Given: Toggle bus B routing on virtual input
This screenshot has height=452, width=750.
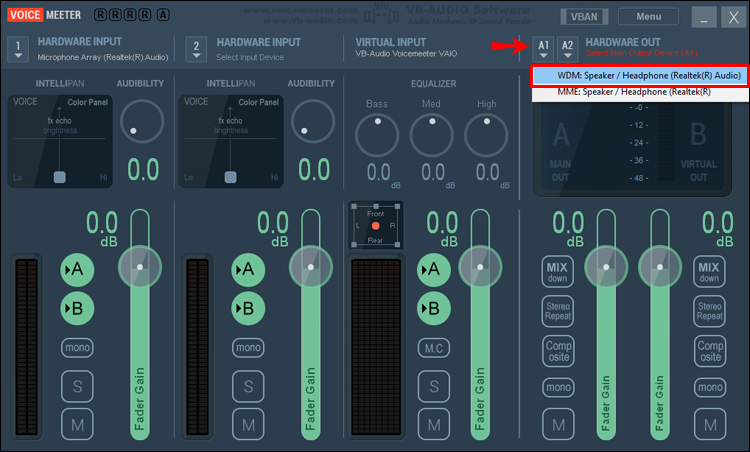Looking at the screenshot, I should coord(433,309).
